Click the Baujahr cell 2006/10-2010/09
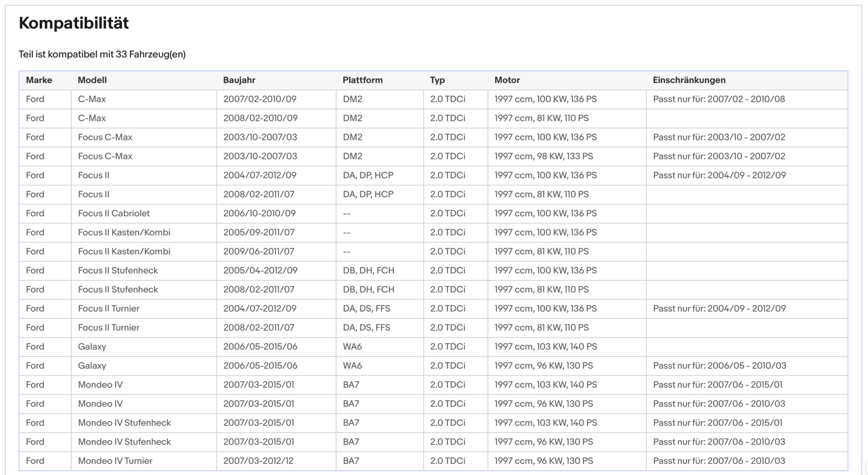Image resolution: width=868 pixels, height=475 pixels. click(259, 213)
